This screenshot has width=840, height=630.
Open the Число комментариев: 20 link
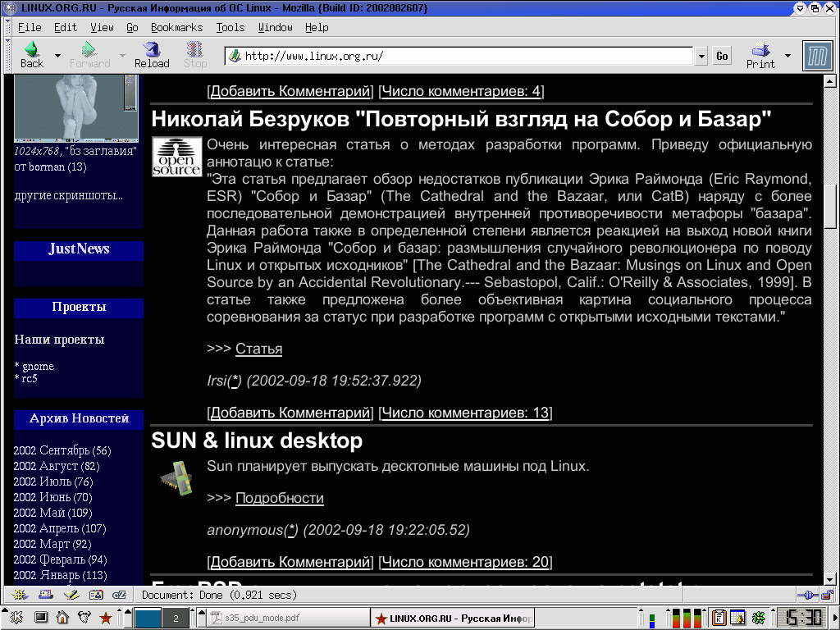(x=465, y=562)
